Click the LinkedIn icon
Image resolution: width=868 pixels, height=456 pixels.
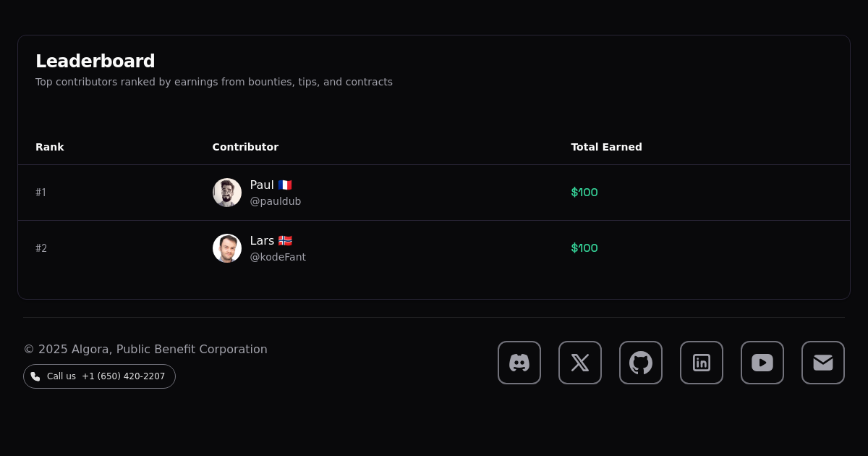click(701, 363)
